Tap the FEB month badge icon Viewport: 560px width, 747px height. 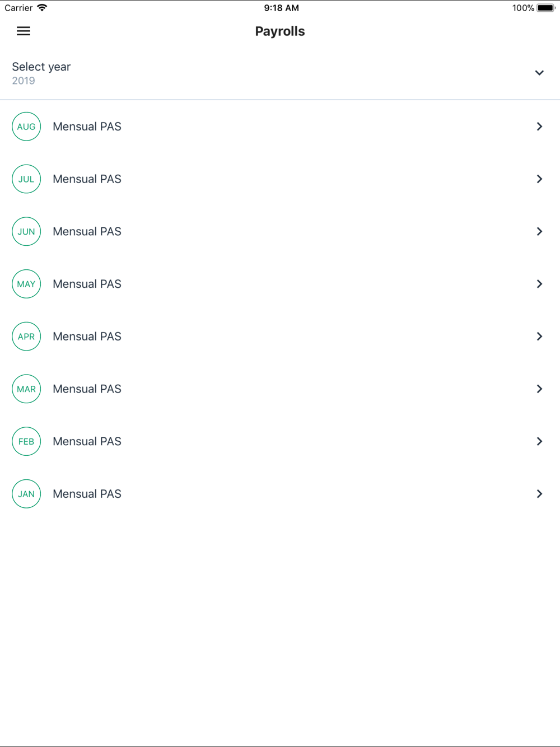(26, 441)
